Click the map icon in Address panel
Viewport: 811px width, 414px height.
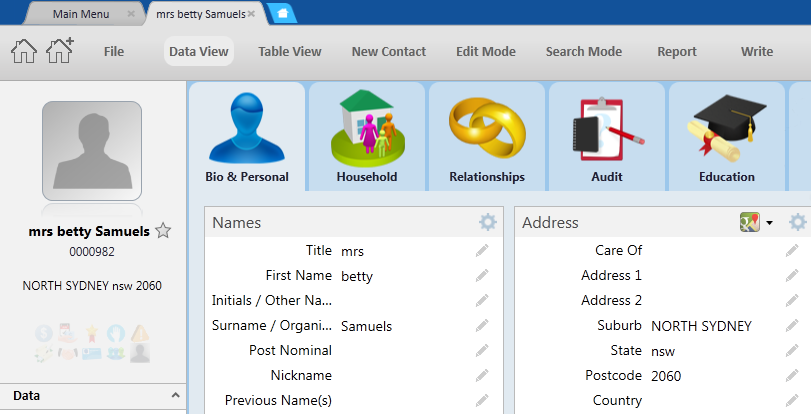click(749, 222)
